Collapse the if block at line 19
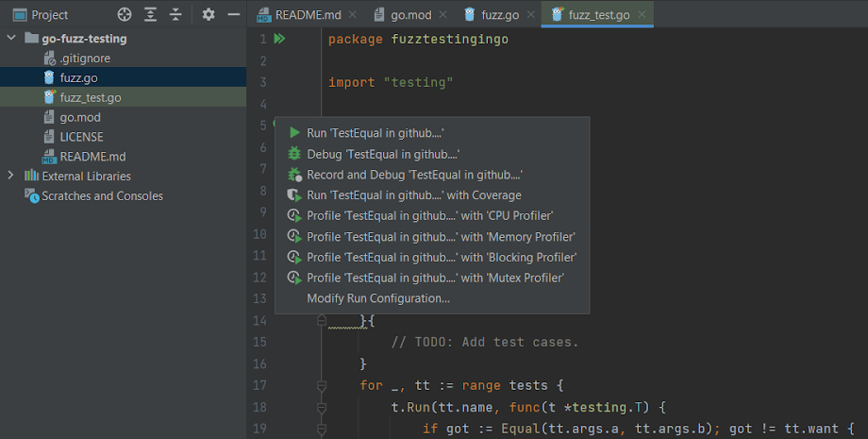868x439 pixels. [322, 429]
